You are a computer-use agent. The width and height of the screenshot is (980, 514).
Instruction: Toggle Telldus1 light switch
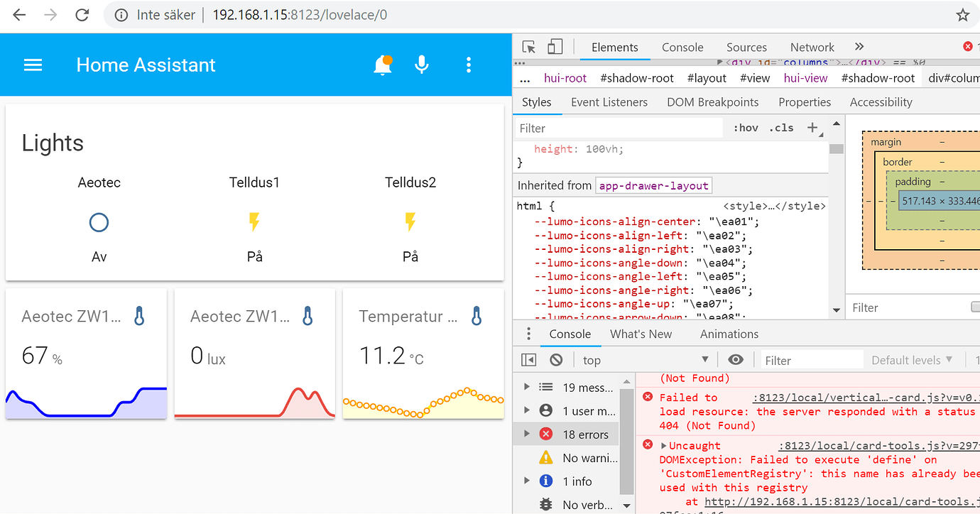[254, 222]
